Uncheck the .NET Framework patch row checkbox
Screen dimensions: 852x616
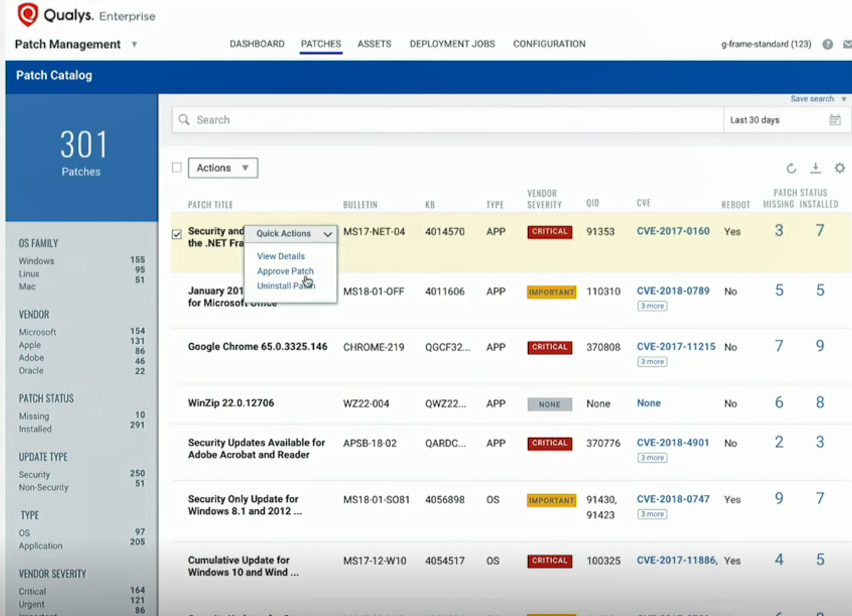(177, 234)
